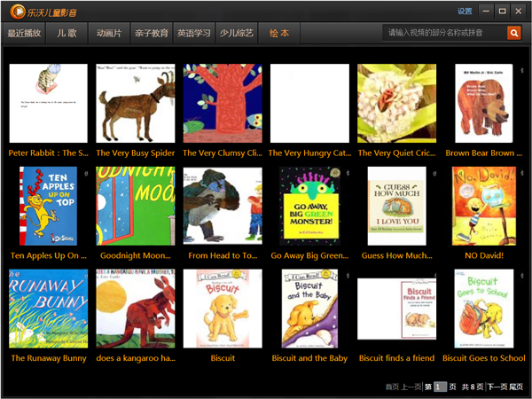Click the title 'The Very Busy Spider'
Viewport: 532px width, 399px height.
point(136,153)
